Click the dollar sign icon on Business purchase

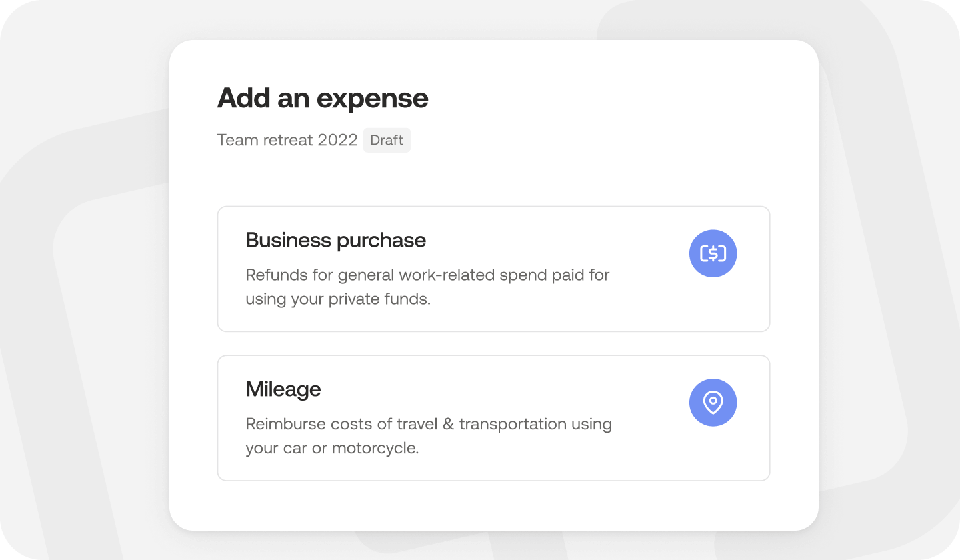pos(713,253)
